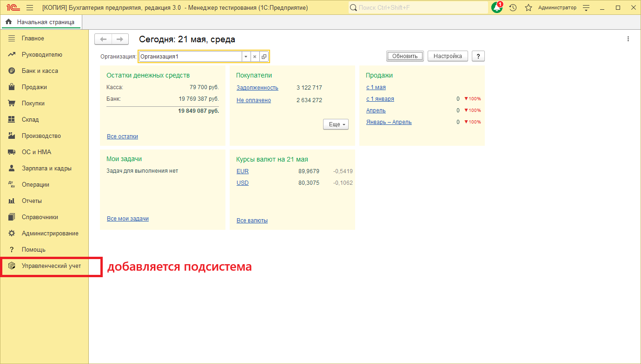
Task: Open the Банк и касса section
Action: point(44,71)
